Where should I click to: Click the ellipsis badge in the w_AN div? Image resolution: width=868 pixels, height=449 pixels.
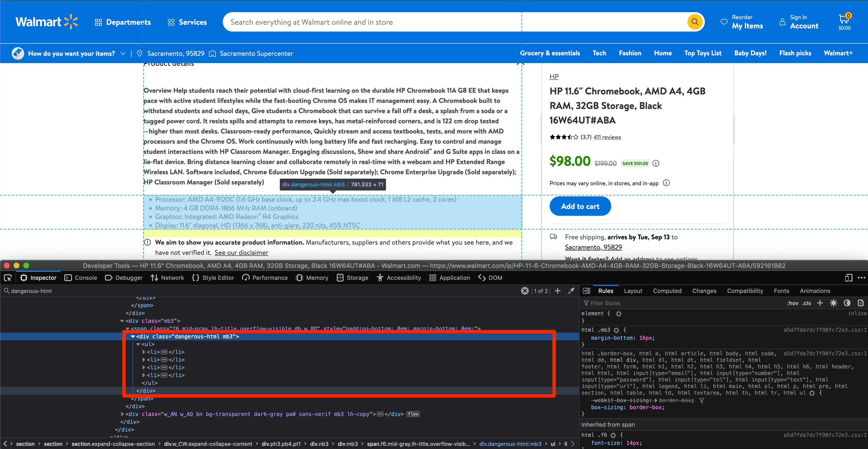pos(380,414)
